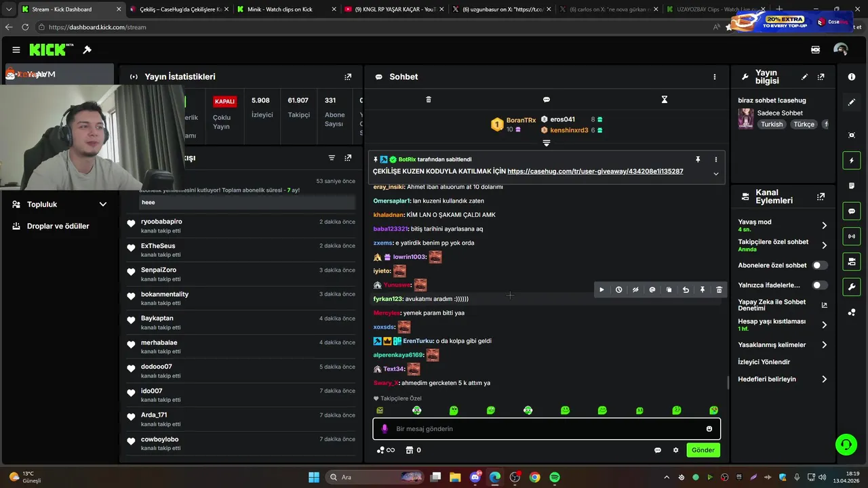Click the document icon in the right sidebar
Screen dimensions: 868x488
click(852, 186)
